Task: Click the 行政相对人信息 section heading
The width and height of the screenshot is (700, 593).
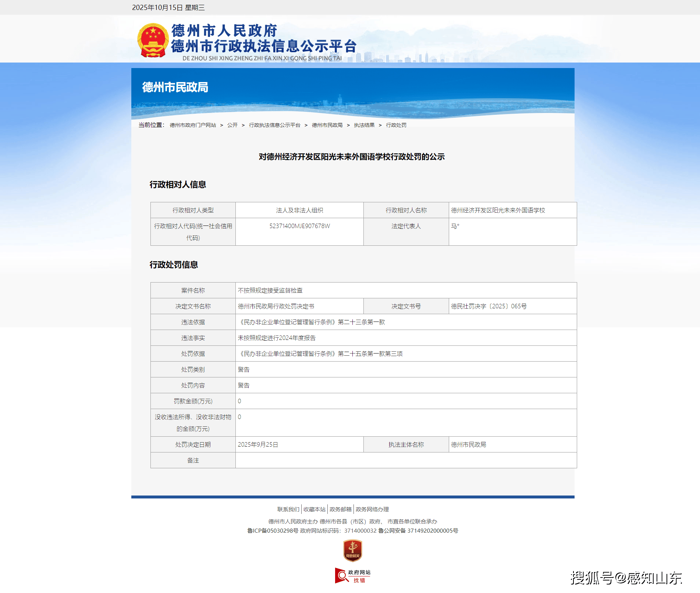Action: coord(178,184)
